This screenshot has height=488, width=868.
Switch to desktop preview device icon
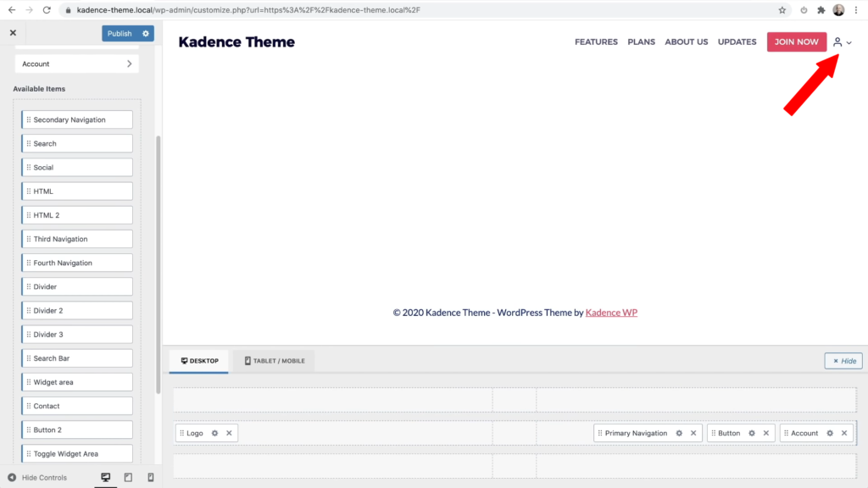(x=106, y=477)
